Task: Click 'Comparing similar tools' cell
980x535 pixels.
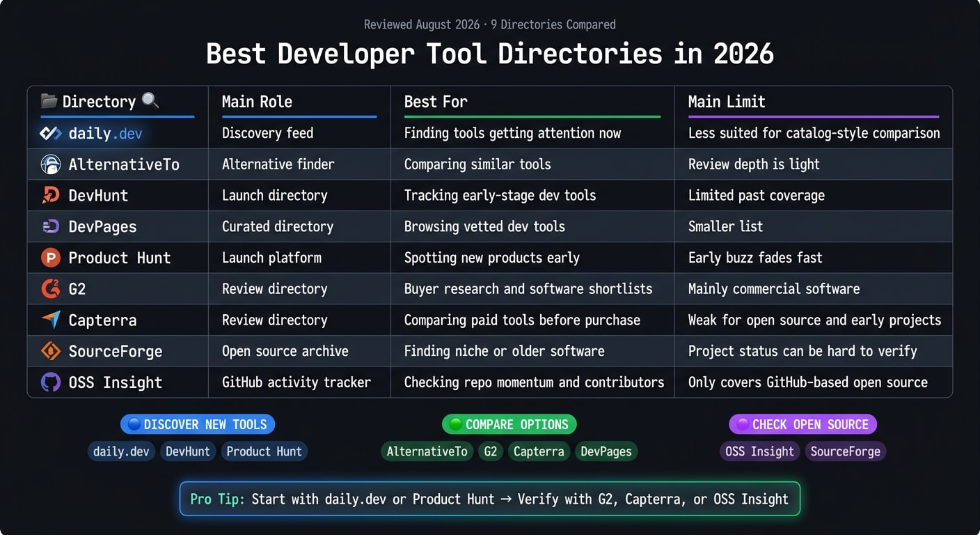Action: pyautogui.click(x=477, y=164)
